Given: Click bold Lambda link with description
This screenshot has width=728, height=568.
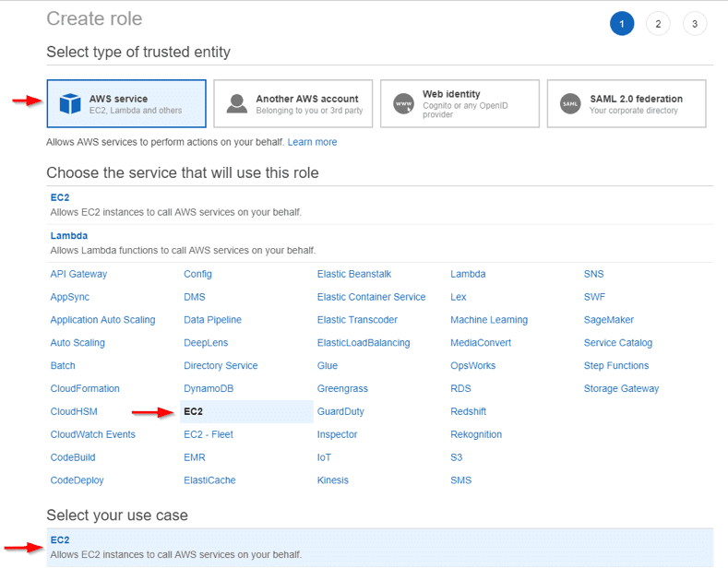Looking at the screenshot, I should pyautogui.click(x=68, y=236).
